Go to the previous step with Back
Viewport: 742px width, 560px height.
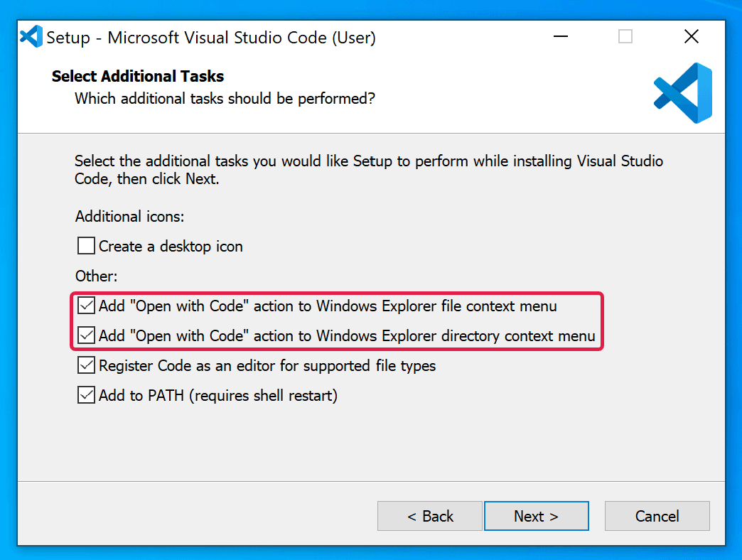click(x=430, y=516)
